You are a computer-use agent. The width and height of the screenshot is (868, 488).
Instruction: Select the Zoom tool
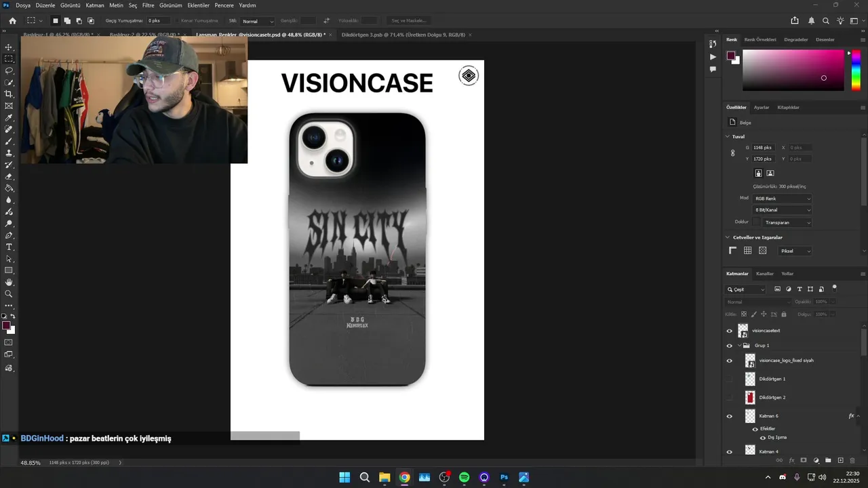[x=9, y=294]
